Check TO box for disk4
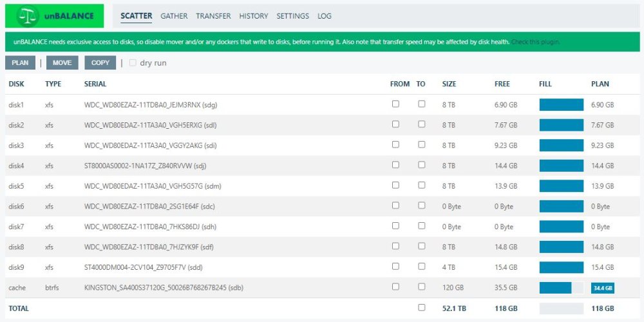This screenshot has height=322, width=644. pyautogui.click(x=421, y=165)
